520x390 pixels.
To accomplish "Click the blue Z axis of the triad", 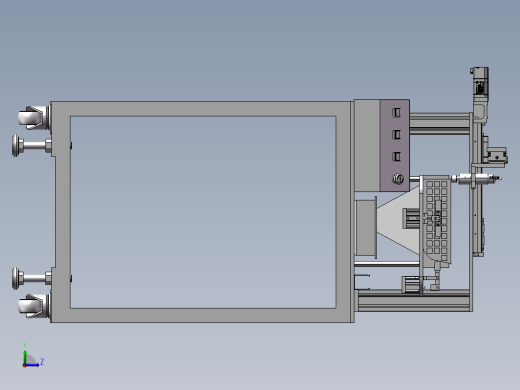I will (33, 365).
